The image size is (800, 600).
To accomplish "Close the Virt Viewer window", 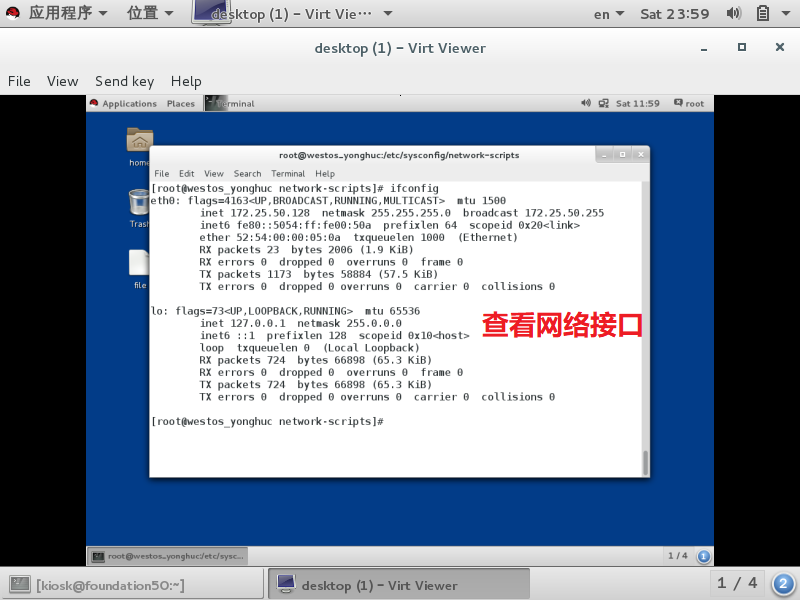I will (x=780, y=47).
